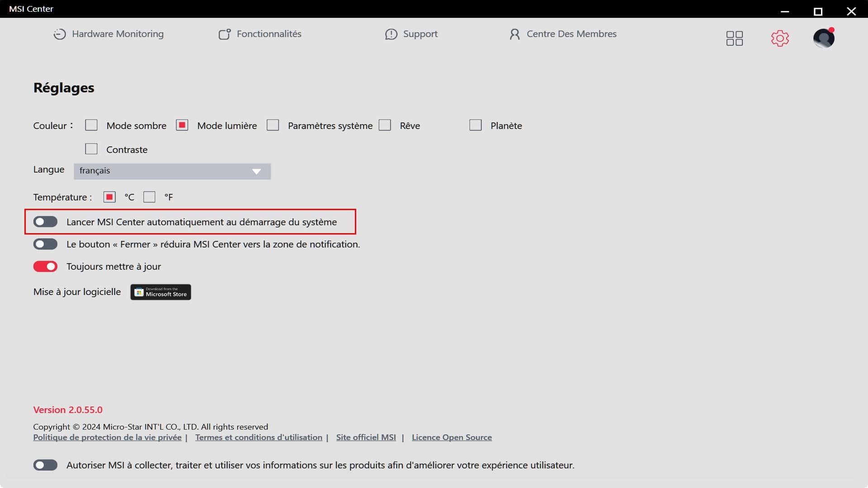The width and height of the screenshot is (868, 488).
Task: Open the user profile avatar
Action: (824, 38)
